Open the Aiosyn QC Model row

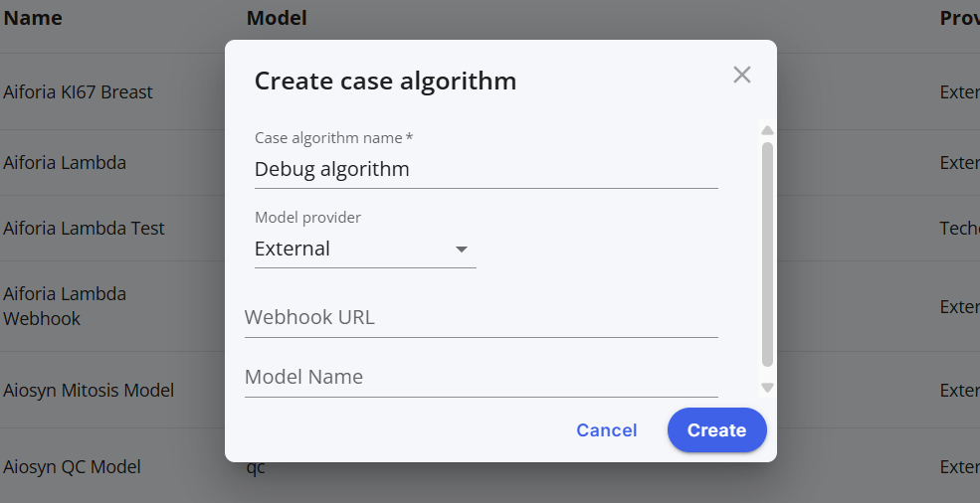point(72,467)
